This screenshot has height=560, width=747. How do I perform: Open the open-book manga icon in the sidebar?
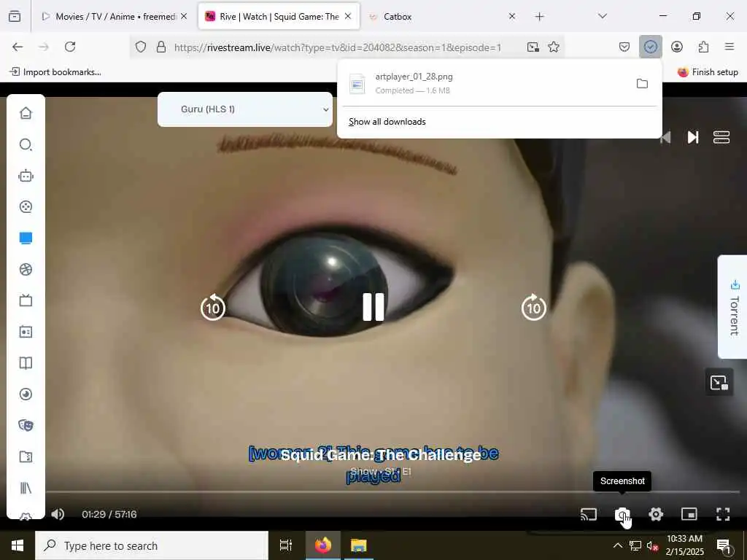(x=26, y=363)
